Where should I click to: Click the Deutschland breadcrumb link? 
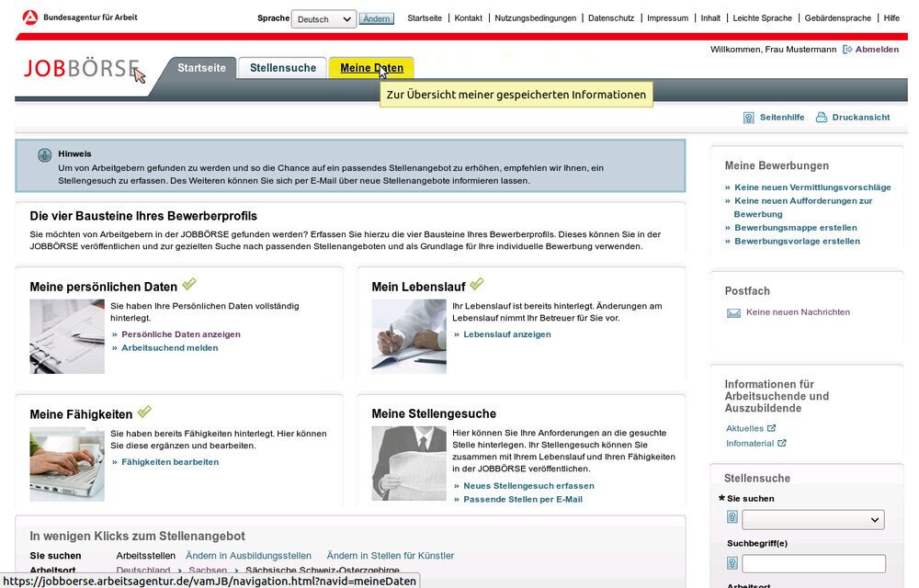[143, 570]
